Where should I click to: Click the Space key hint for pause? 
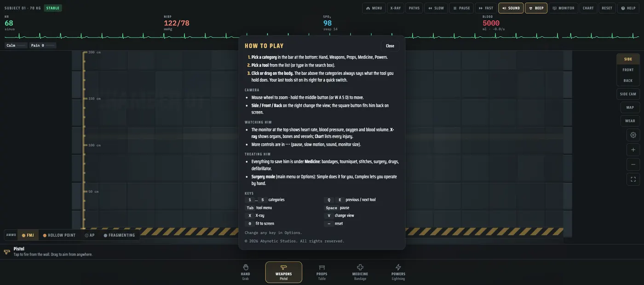coord(331,208)
